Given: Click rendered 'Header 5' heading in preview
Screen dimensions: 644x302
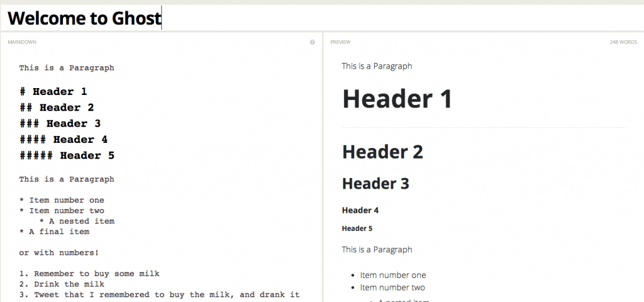Looking at the screenshot, I should tap(357, 228).
